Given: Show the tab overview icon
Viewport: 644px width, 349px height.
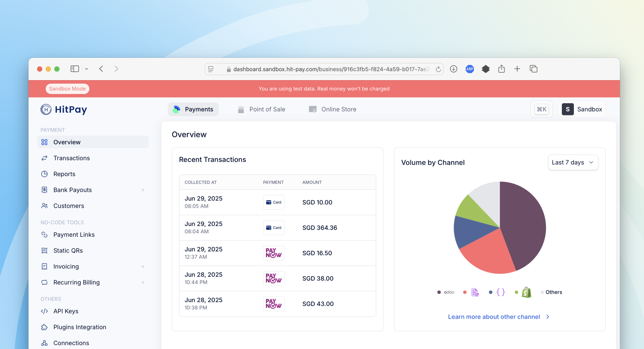Looking at the screenshot, I should point(534,69).
